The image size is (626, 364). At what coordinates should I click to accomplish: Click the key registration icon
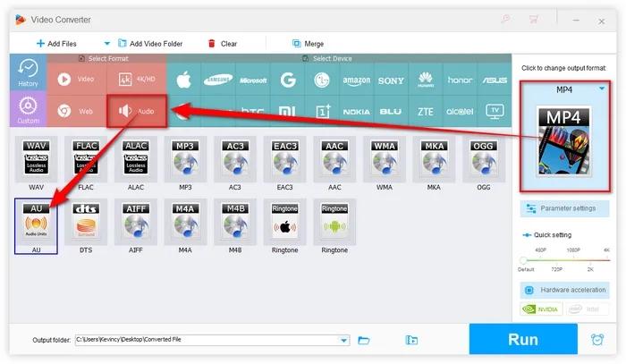pyautogui.click(x=505, y=19)
